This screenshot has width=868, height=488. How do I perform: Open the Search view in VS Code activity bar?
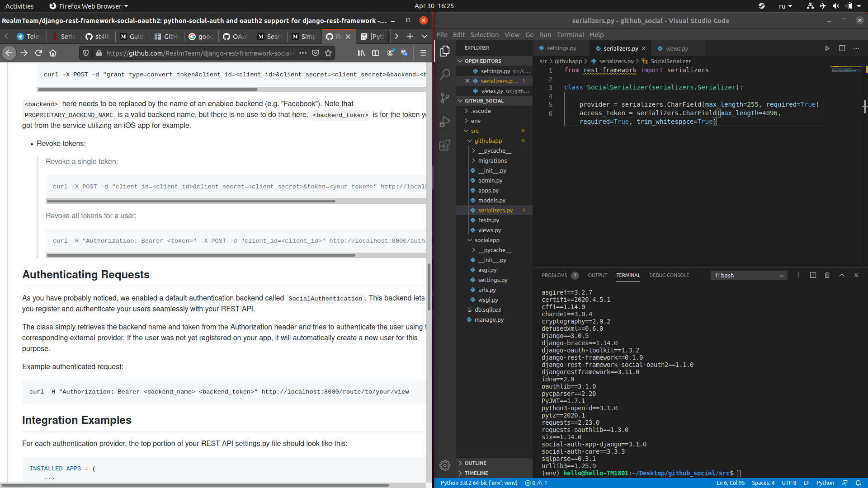[x=445, y=74]
